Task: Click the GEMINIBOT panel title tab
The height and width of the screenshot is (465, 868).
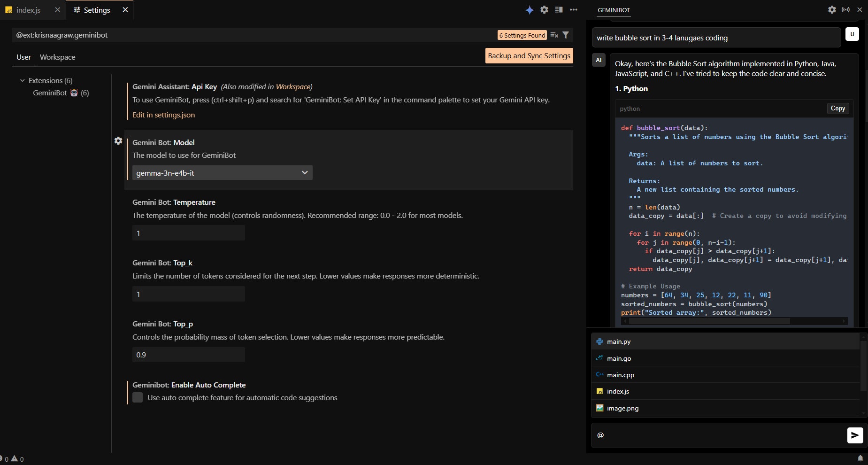Action: pyautogui.click(x=614, y=10)
